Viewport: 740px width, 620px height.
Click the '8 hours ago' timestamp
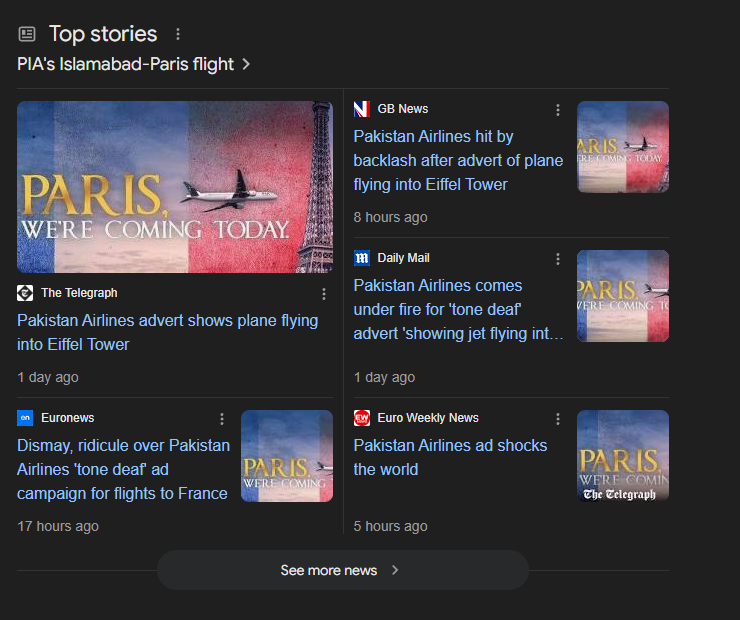point(391,217)
